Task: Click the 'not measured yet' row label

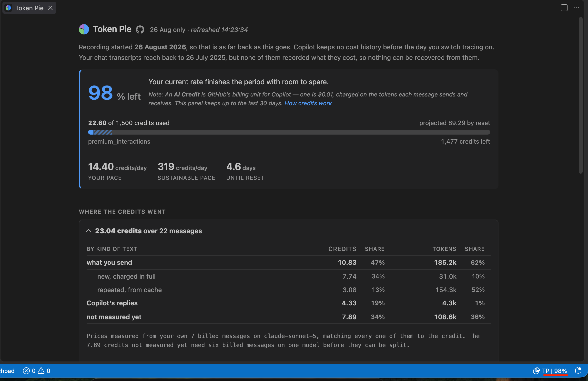Action: pyautogui.click(x=114, y=317)
